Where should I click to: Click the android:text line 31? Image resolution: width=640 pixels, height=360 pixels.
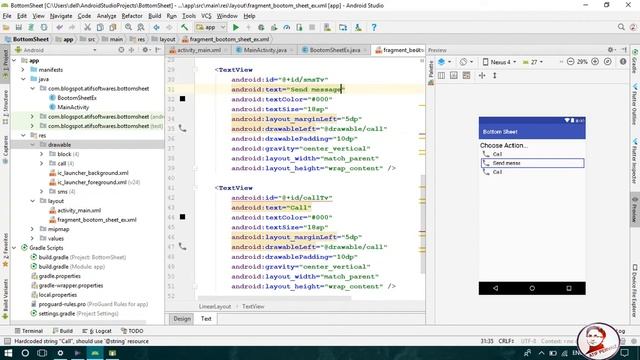point(288,89)
